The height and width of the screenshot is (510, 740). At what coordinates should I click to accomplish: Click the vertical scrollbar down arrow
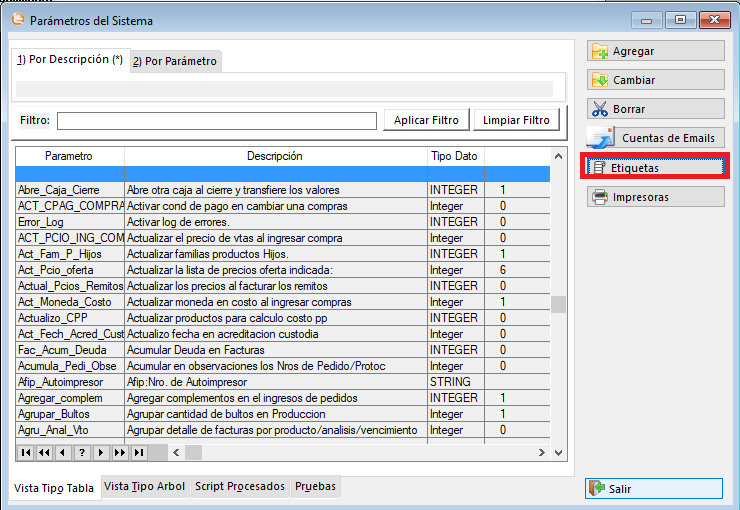pyautogui.click(x=559, y=453)
